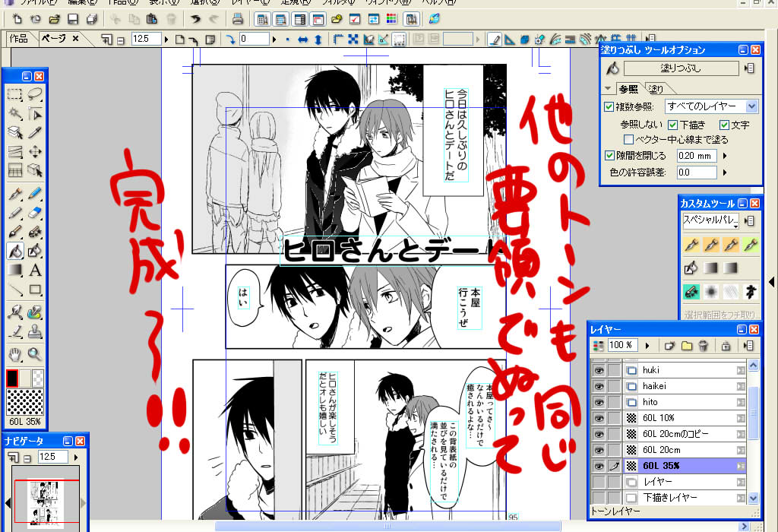Select the eyedropper tool
This screenshot has height=532, width=778.
click(x=34, y=132)
